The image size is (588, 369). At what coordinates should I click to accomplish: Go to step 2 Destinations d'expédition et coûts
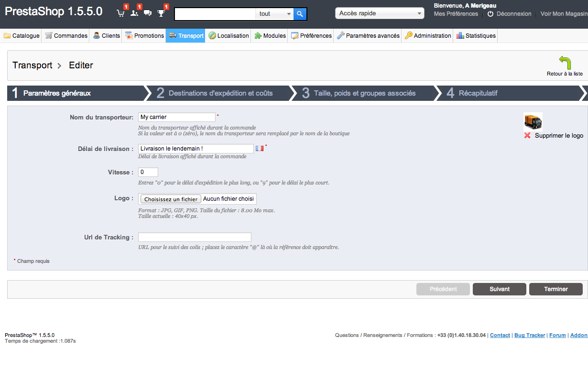(220, 93)
